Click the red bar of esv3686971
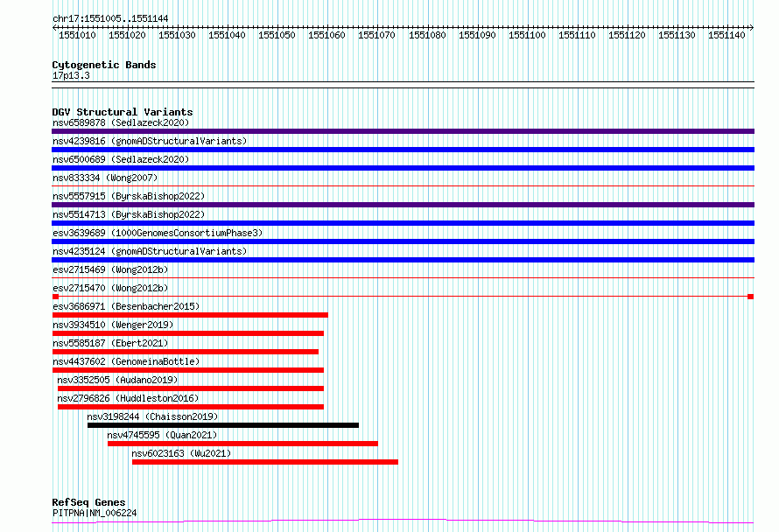 (190, 315)
